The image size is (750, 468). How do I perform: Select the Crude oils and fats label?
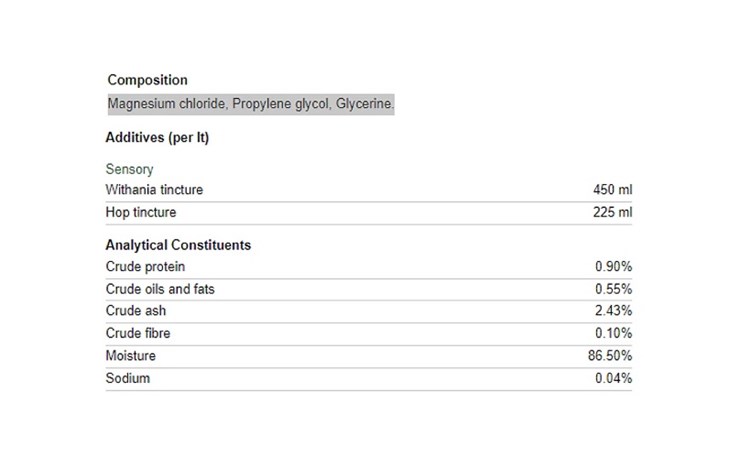(160, 289)
